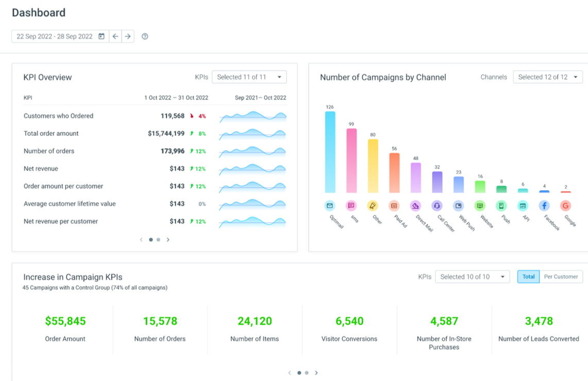Select the Call Center headset icon
This screenshot has width=588, height=381.
[437, 206]
